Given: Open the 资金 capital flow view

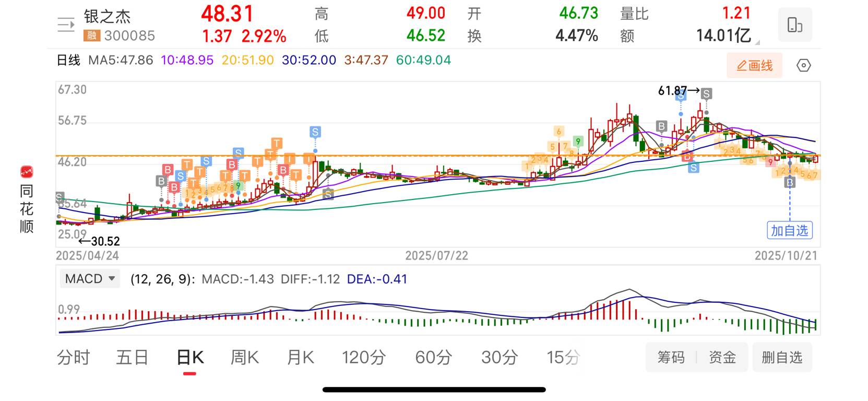Looking at the screenshot, I should (722, 357).
